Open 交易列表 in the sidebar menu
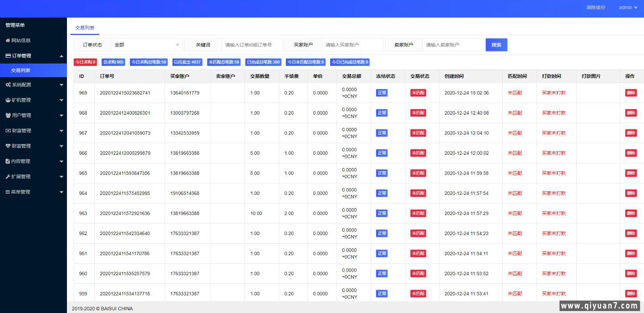The width and height of the screenshot is (644, 313). (21, 71)
